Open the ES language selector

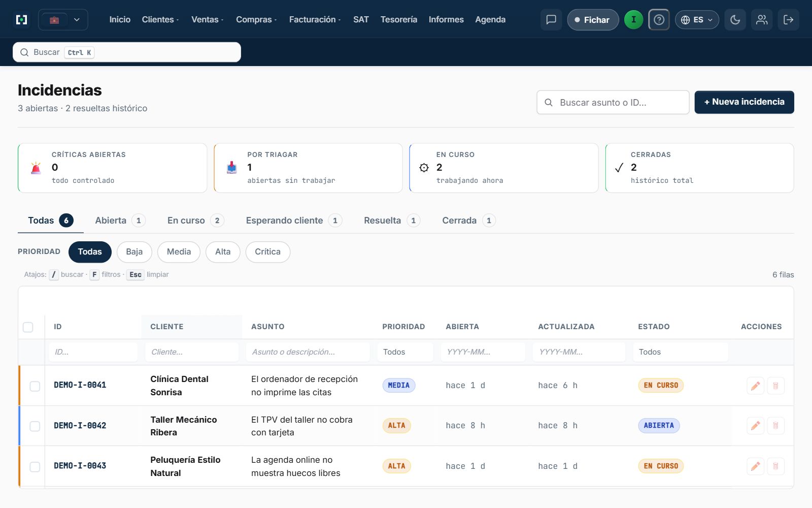[x=697, y=20]
